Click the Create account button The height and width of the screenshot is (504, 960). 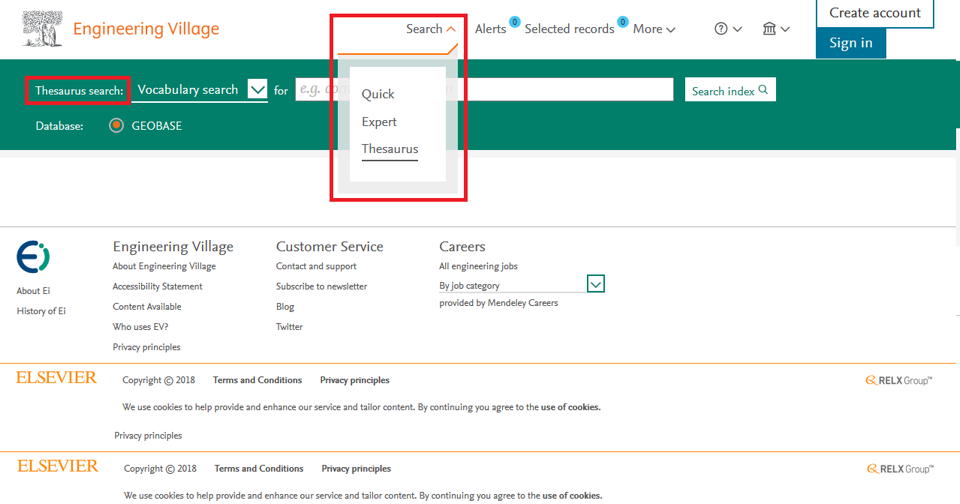point(875,13)
